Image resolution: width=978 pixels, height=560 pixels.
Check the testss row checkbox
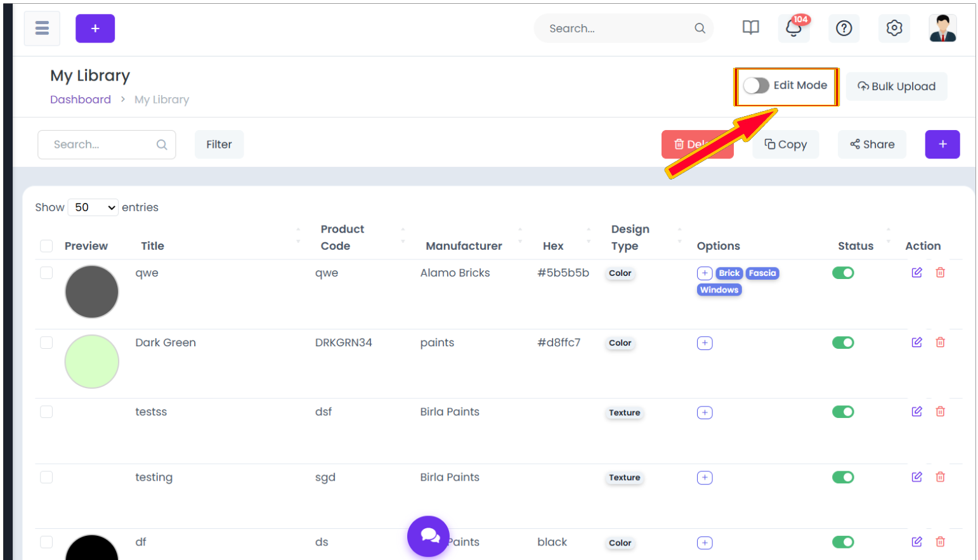tap(46, 412)
